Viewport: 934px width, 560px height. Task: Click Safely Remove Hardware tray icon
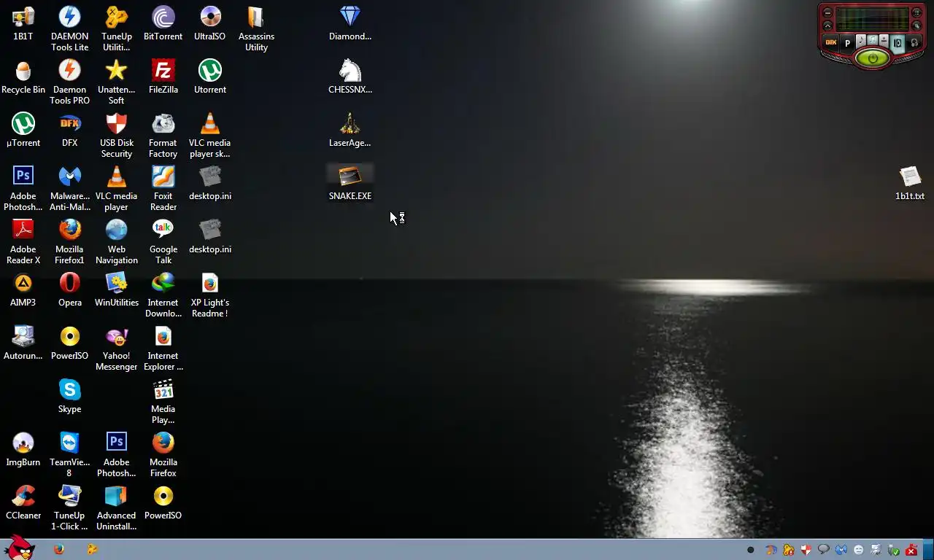(x=893, y=550)
